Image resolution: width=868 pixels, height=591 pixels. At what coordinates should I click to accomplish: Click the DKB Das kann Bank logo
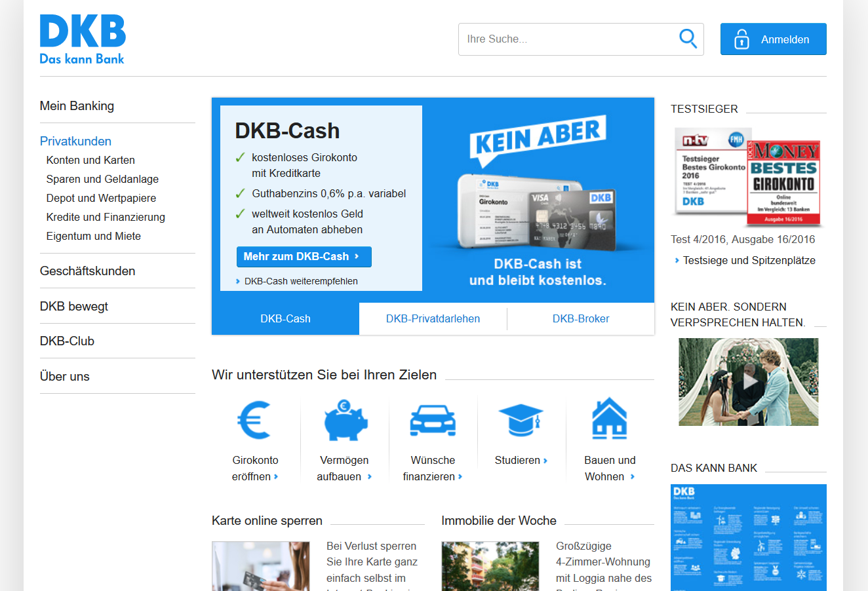[83, 39]
